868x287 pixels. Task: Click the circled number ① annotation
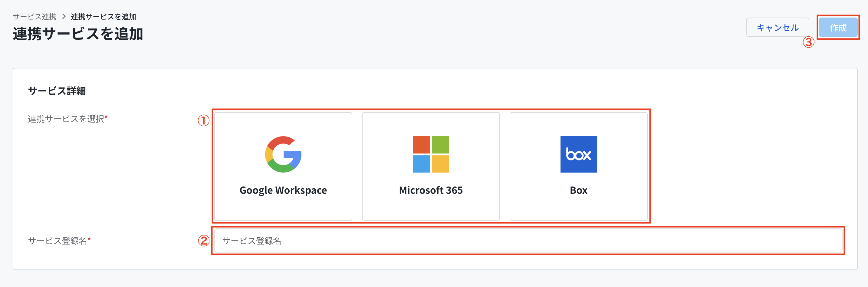click(203, 120)
